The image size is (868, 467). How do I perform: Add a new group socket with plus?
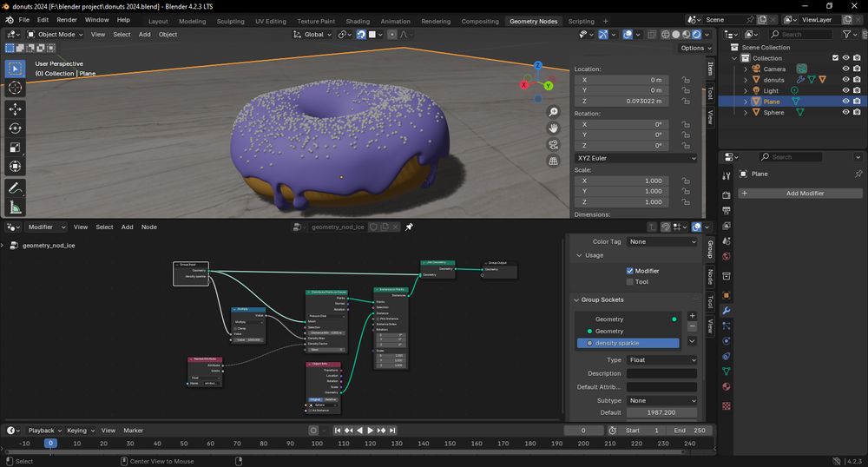692,317
